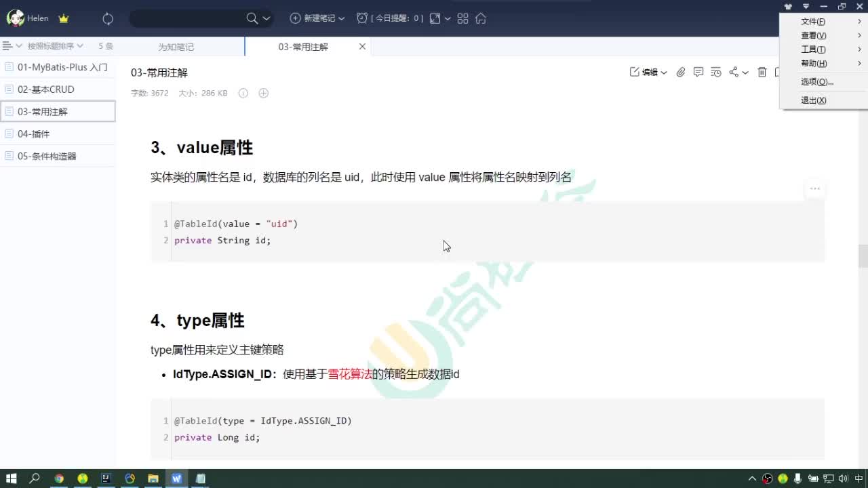Select 选项(O)... menu entry

824,81
